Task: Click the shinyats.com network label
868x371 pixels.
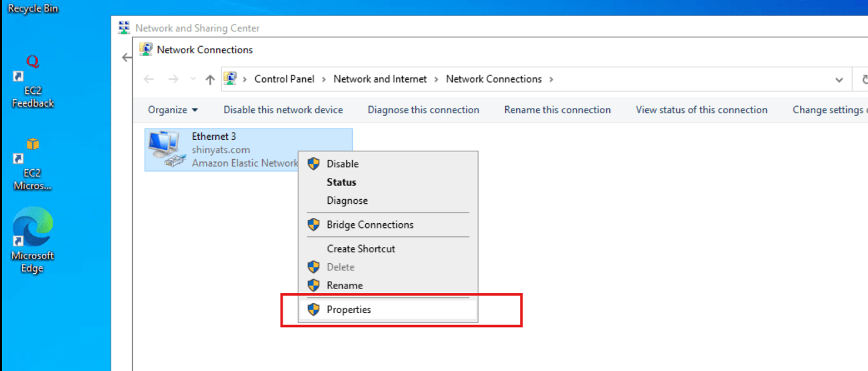Action: 221,150
